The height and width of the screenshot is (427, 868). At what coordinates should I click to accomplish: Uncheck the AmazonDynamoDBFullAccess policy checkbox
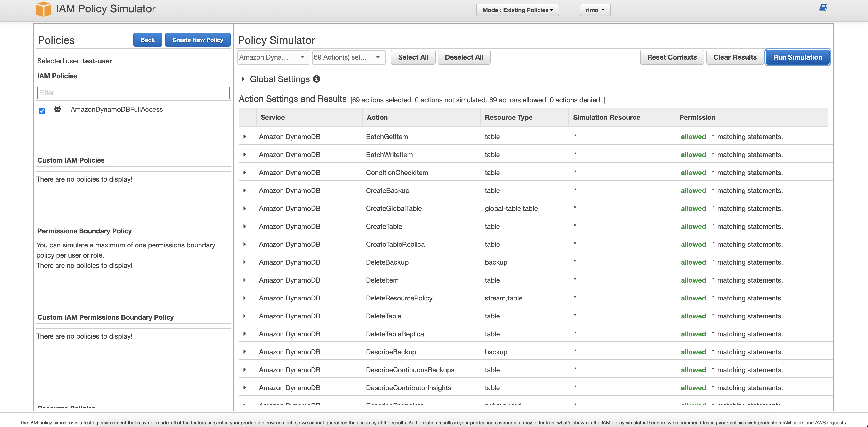pyautogui.click(x=42, y=111)
